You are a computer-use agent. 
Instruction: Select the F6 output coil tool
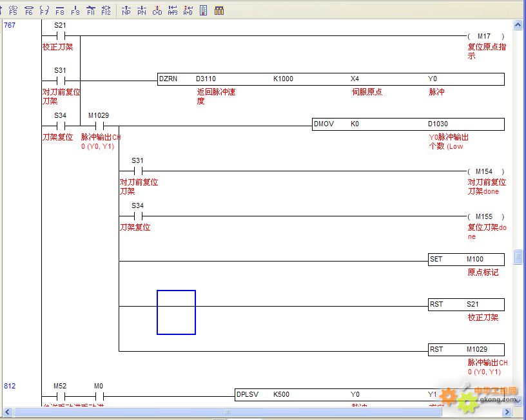click(29, 10)
